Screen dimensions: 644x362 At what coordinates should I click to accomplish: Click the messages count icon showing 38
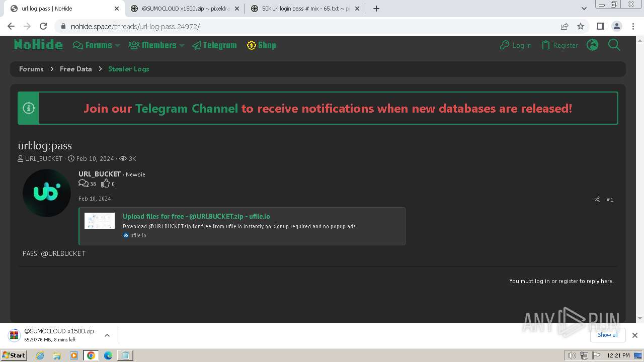[x=84, y=184]
